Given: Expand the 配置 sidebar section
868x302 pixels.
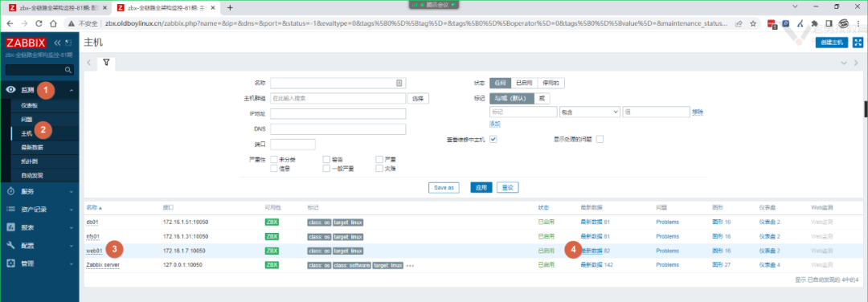Looking at the screenshot, I should 72,246.
